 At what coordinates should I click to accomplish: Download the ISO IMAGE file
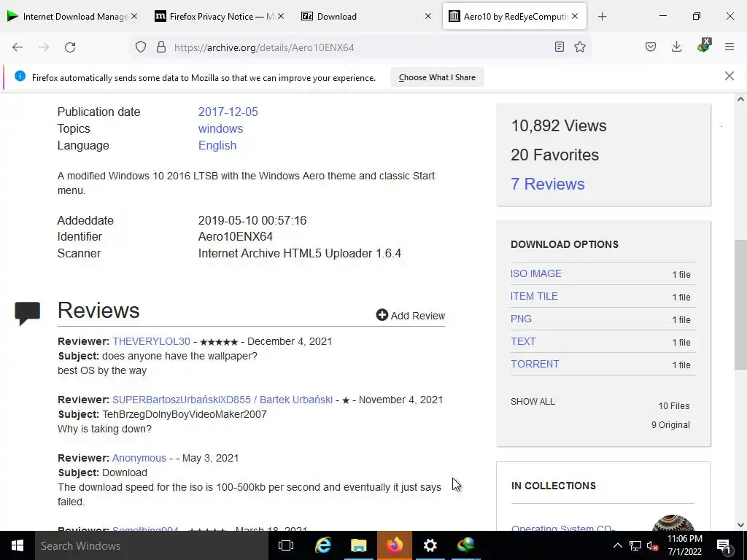tap(536, 273)
